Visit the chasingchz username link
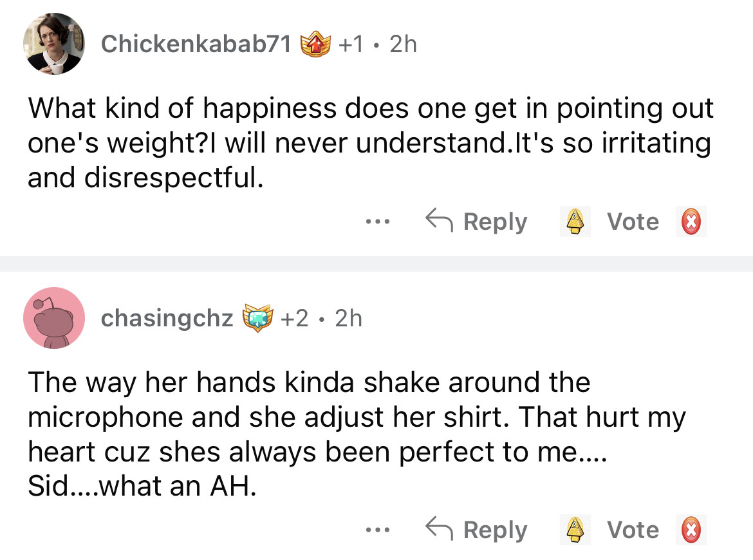The width and height of the screenshot is (753, 560). pyautogui.click(x=167, y=319)
